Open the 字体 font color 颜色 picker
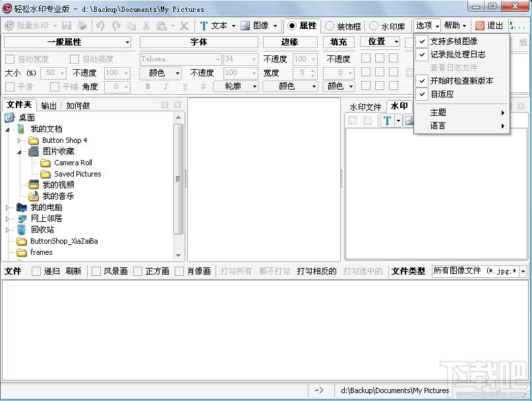This screenshot has height=401, width=532. pyautogui.click(x=160, y=73)
